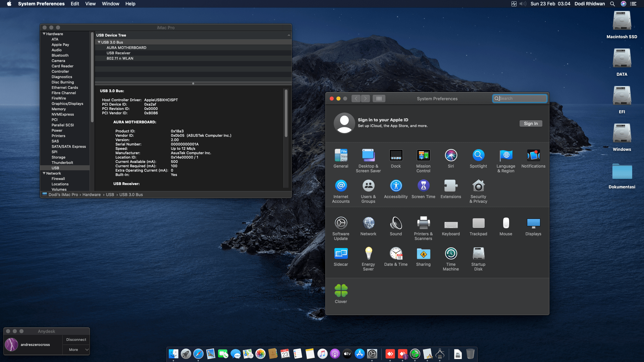This screenshot has width=644, height=362.
Task: Open the Network preferences pane
Action: (x=368, y=226)
